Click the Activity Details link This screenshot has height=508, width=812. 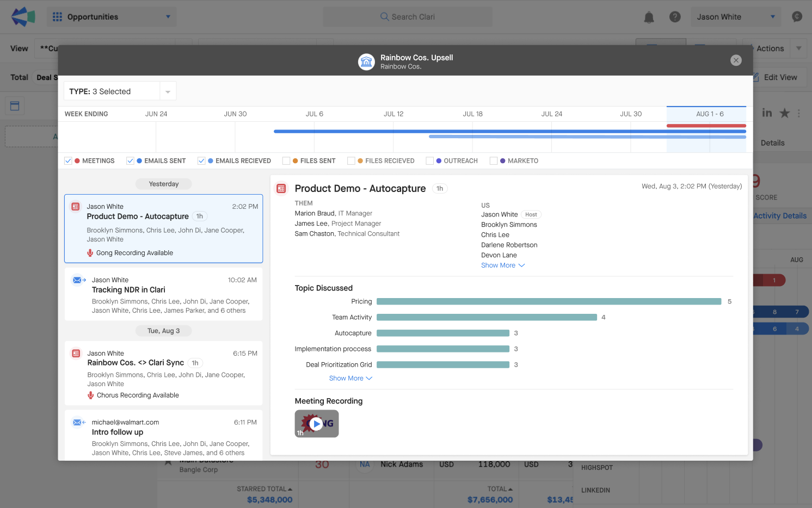(x=780, y=216)
